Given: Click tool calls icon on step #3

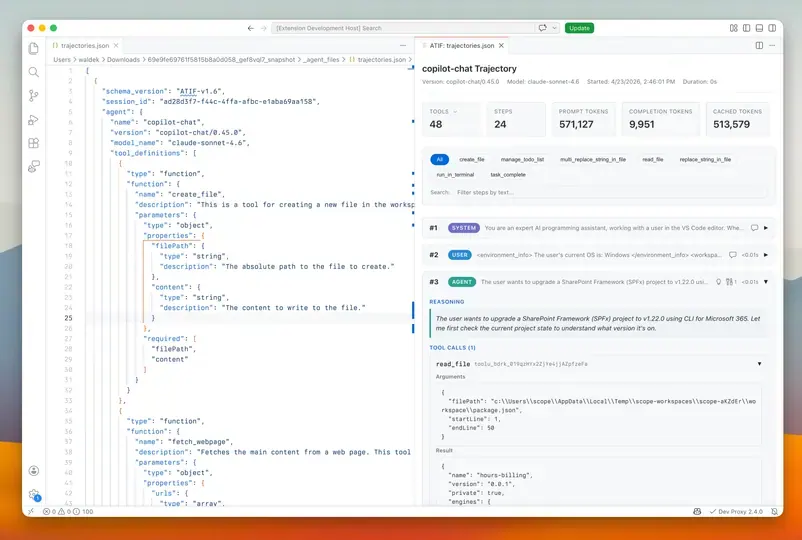Looking at the screenshot, I should coord(730,282).
